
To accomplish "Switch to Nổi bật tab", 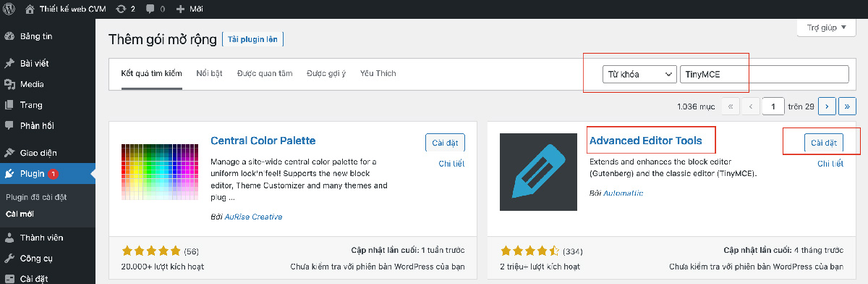I will pos(209,74).
